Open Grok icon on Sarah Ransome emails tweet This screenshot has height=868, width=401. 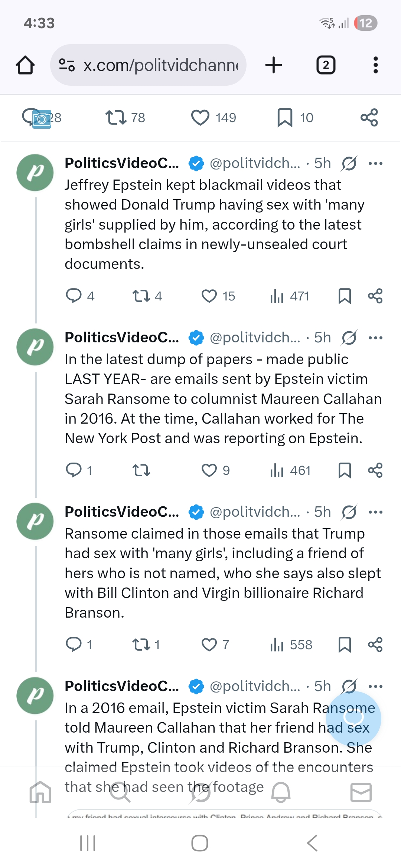pyautogui.click(x=349, y=338)
